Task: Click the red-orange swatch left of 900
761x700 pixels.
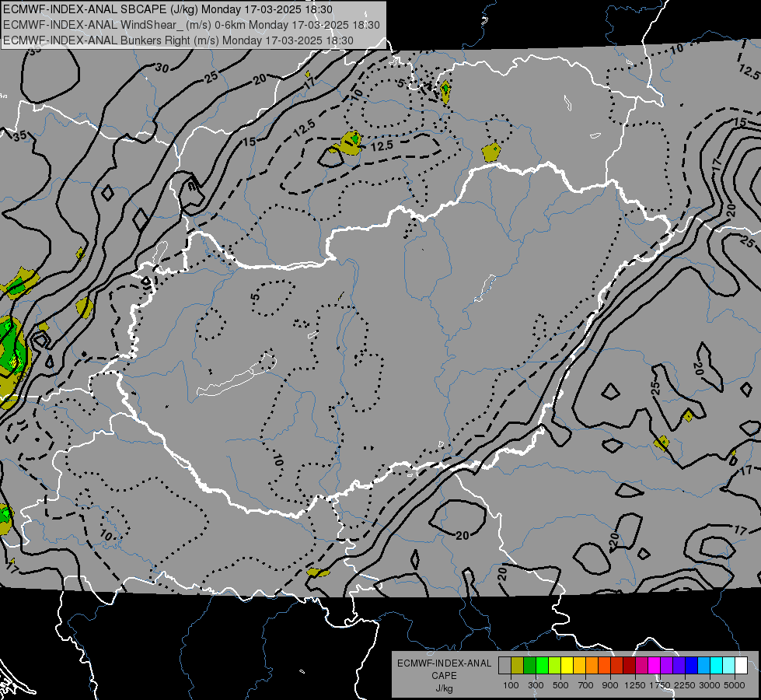Action: point(604,665)
